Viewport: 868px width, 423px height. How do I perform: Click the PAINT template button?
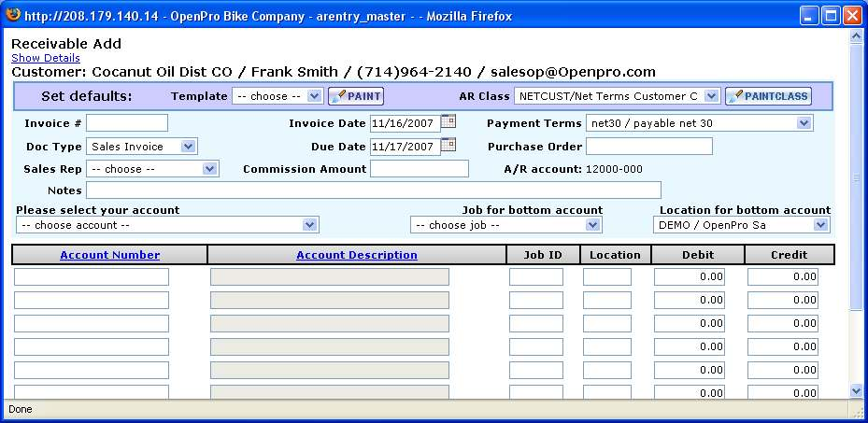coord(356,96)
